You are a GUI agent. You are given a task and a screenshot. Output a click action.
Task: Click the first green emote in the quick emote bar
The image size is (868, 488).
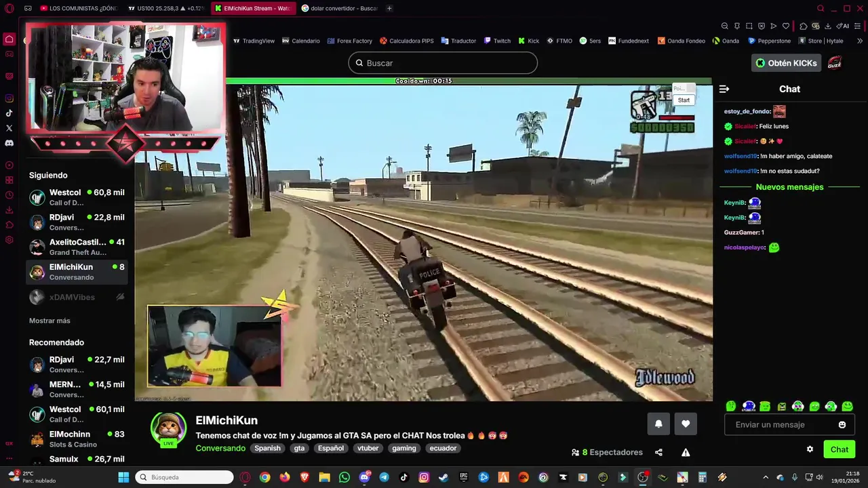click(x=731, y=406)
